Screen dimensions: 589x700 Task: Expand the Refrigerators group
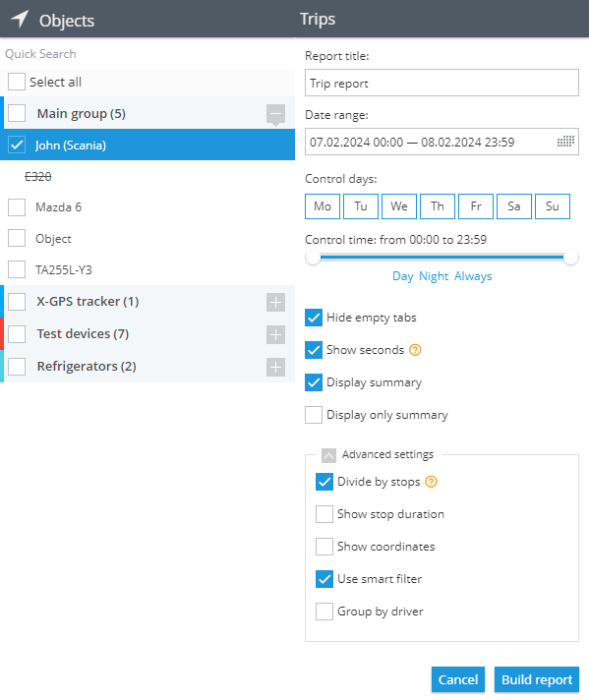[276, 368]
